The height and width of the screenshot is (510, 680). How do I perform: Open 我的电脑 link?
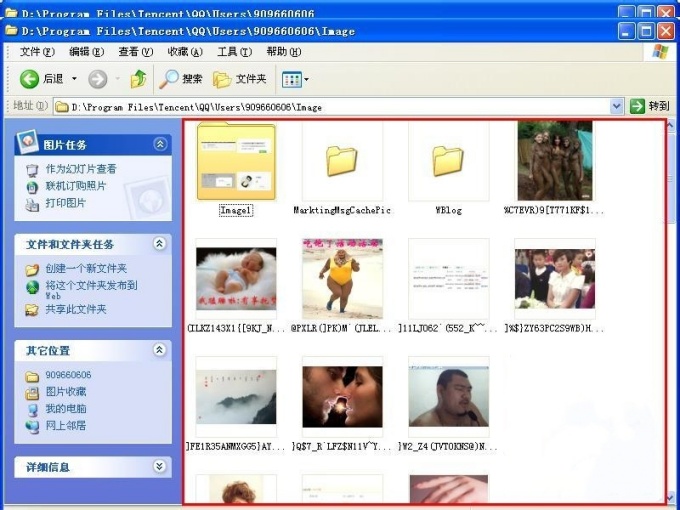pyautogui.click(x=66, y=409)
